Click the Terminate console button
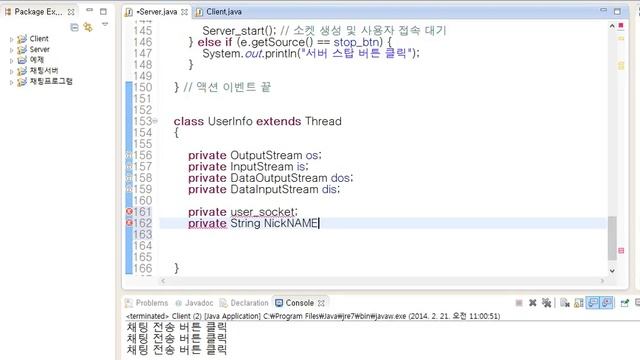Image resolution: width=640 pixels, height=360 pixels. [x=519, y=303]
